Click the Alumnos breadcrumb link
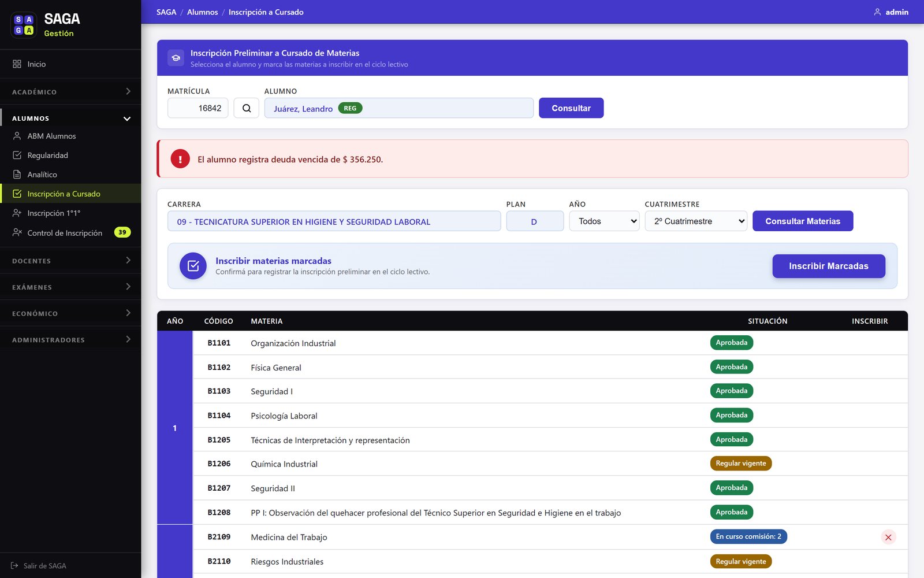The width and height of the screenshot is (924, 578). (x=203, y=12)
